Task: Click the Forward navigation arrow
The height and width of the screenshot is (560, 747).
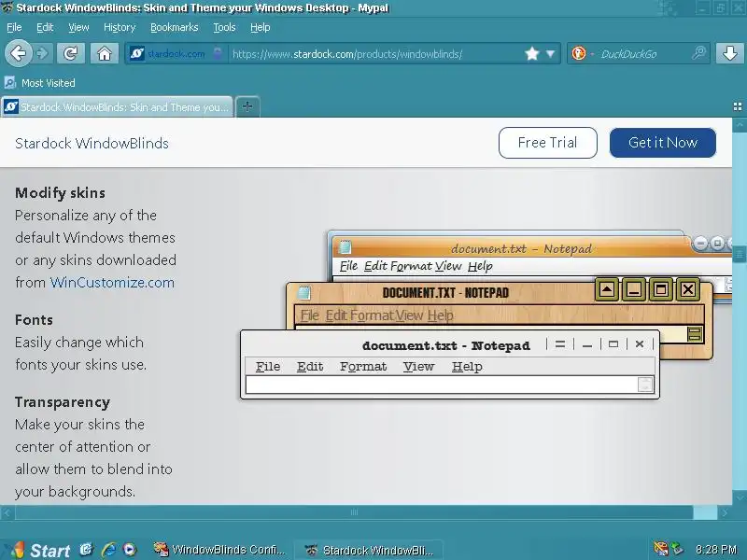Action: (43, 53)
